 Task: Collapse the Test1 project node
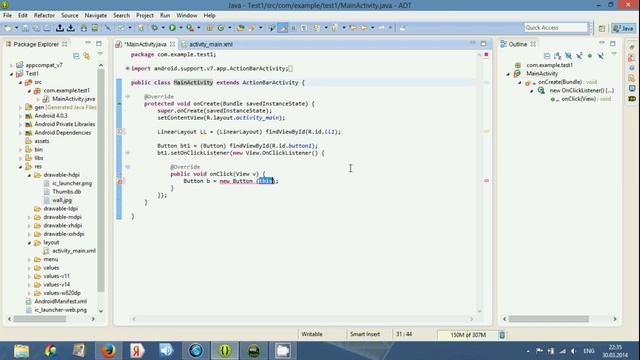11,74
